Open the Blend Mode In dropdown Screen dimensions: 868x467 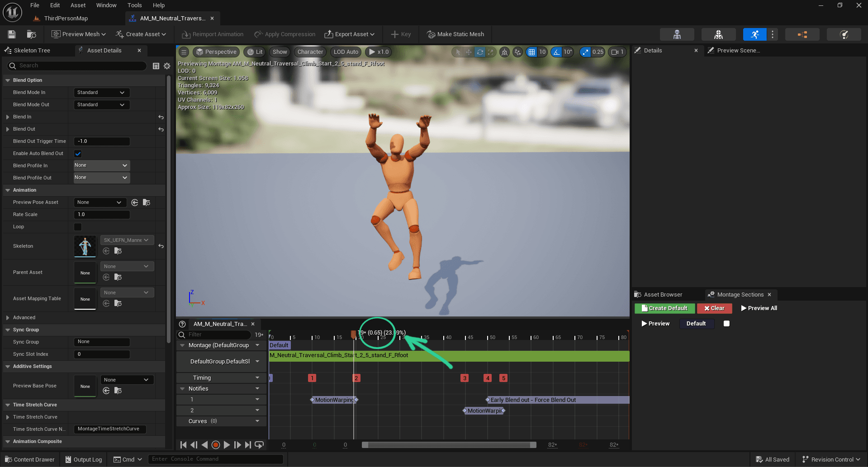point(102,93)
